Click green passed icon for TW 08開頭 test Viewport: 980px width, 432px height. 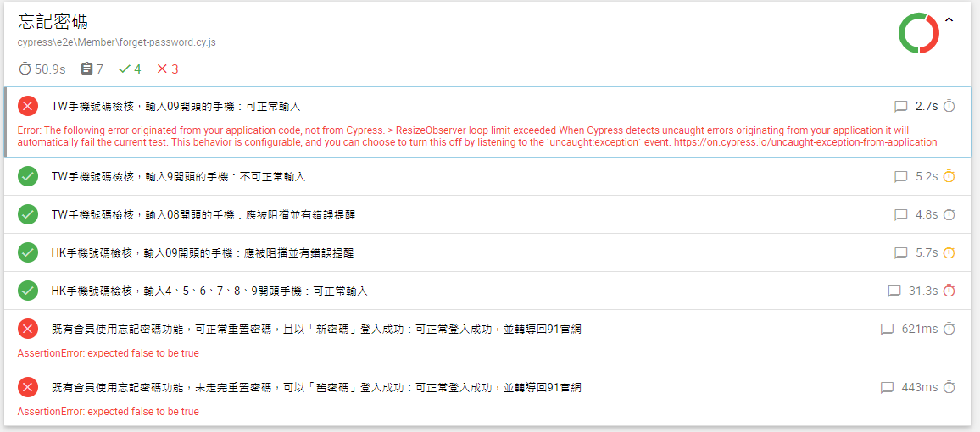[x=28, y=214]
